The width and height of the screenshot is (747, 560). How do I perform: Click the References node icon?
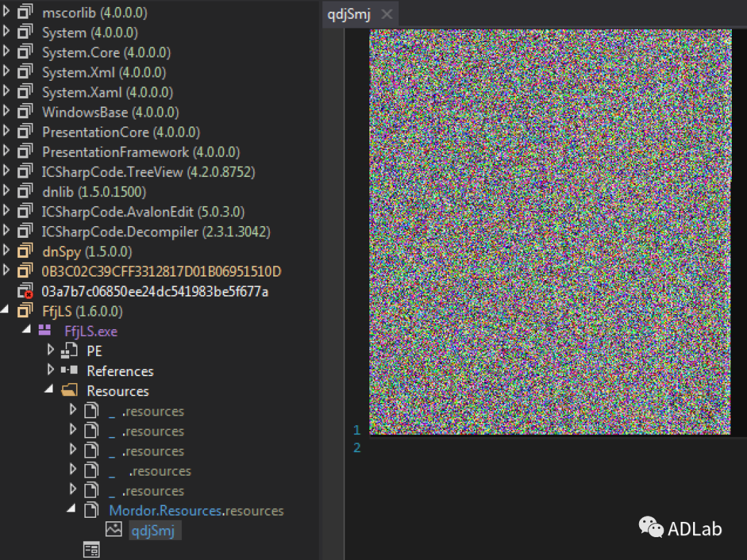[69, 371]
